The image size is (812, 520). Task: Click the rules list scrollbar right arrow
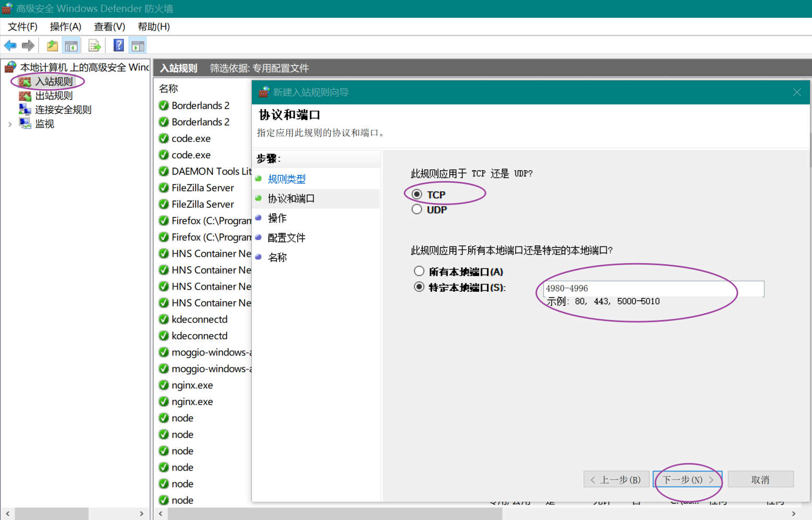[794, 514]
